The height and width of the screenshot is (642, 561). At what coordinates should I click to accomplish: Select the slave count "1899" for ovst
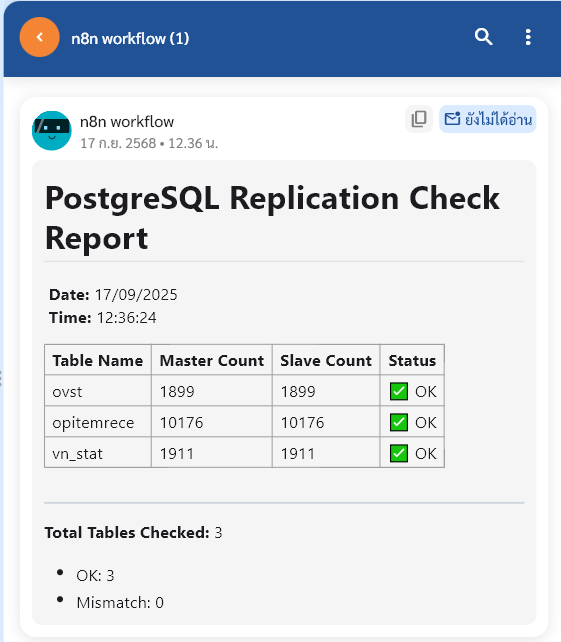(298, 392)
